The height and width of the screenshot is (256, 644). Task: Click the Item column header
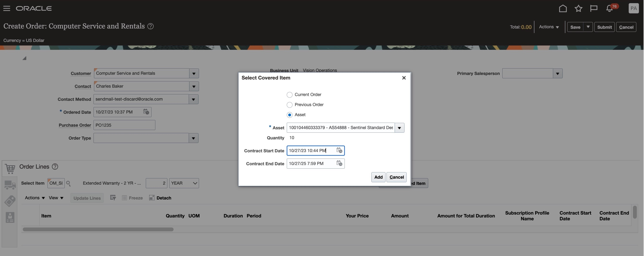pyautogui.click(x=46, y=216)
